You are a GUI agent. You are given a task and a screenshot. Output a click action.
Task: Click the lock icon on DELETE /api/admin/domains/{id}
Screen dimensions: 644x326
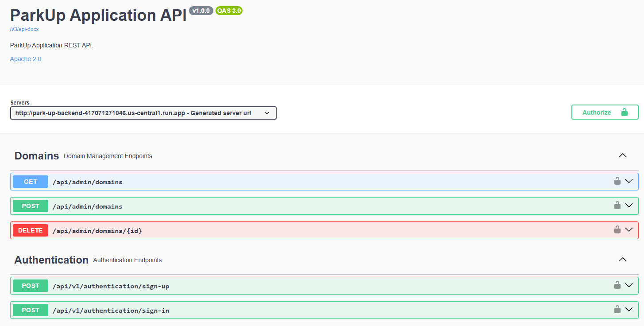(617, 229)
